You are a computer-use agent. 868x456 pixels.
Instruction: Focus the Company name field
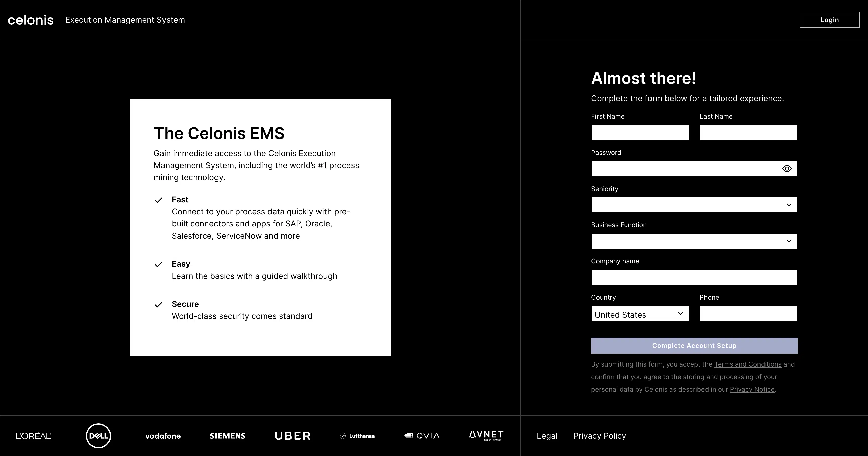click(694, 277)
